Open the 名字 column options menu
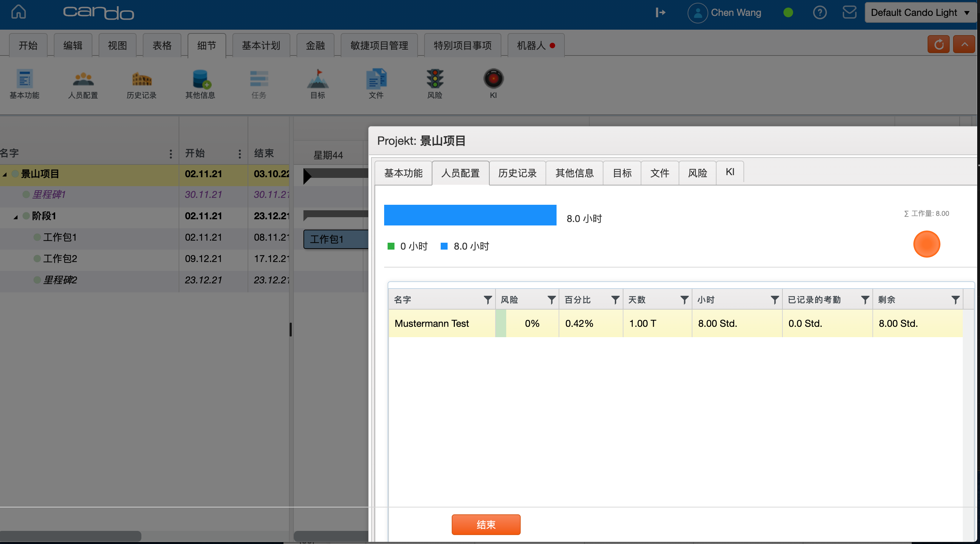Viewport: 980px width, 544px height. click(x=170, y=153)
